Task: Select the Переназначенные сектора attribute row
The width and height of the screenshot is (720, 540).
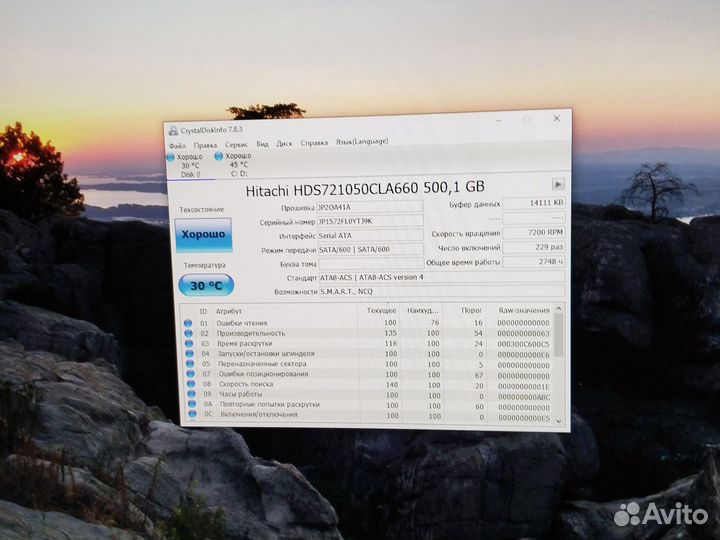Action: click(369, 364)
